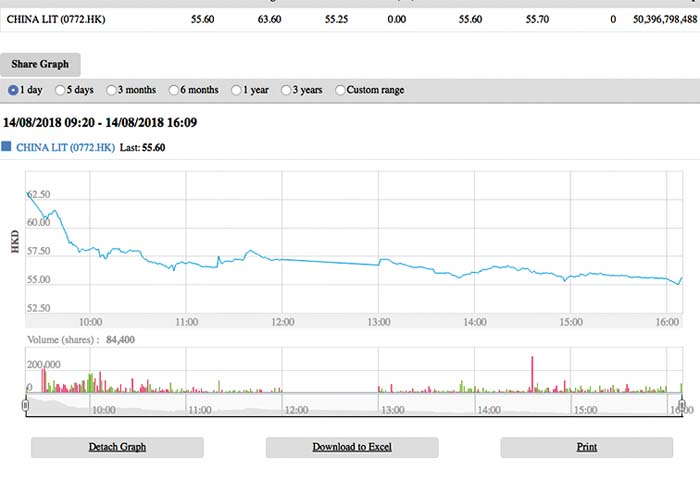700x481 pixels.
Task: Click the 63.60 value in table
Action: [269, 19]
